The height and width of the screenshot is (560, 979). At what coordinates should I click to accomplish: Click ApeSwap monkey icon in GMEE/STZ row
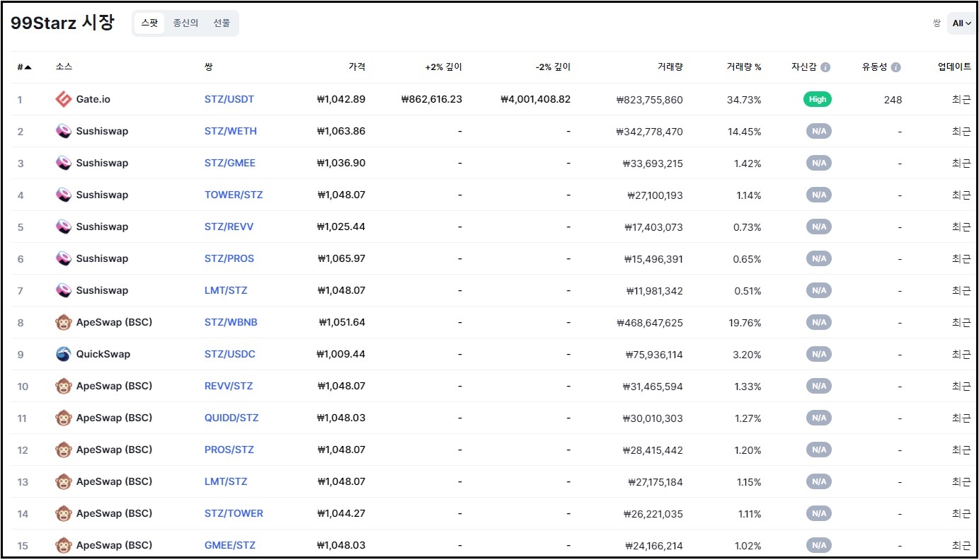[x=64, y=545]
